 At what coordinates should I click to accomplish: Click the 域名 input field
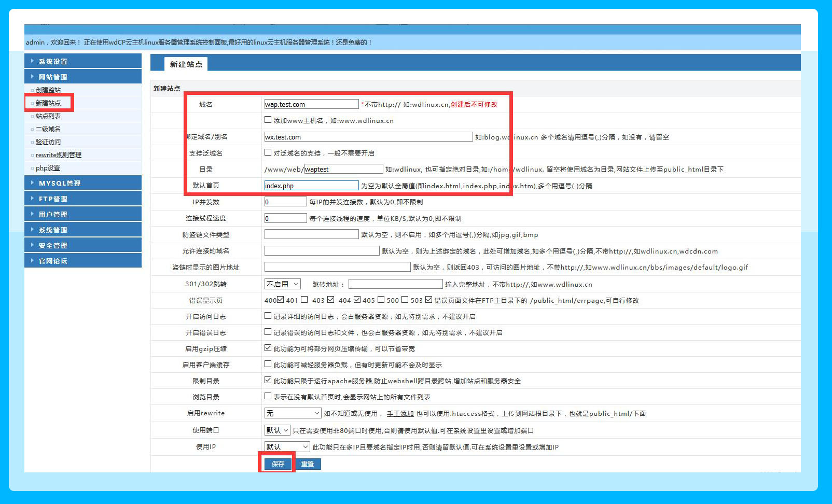[311, 104]
